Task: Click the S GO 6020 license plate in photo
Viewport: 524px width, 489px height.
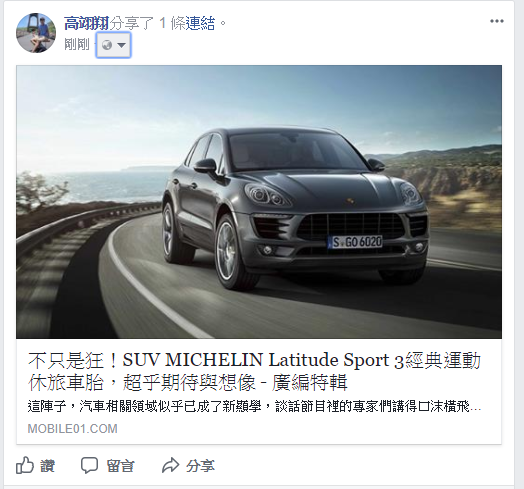Action: (x=356, y=242)
